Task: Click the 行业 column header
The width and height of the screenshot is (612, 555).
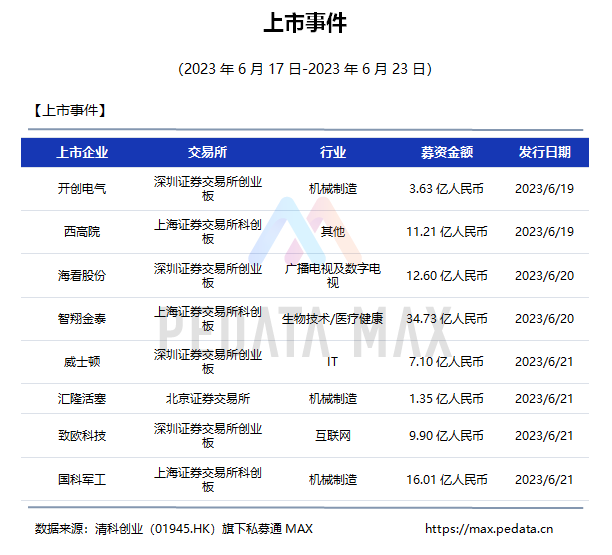Action: click(x=333, y=152)
